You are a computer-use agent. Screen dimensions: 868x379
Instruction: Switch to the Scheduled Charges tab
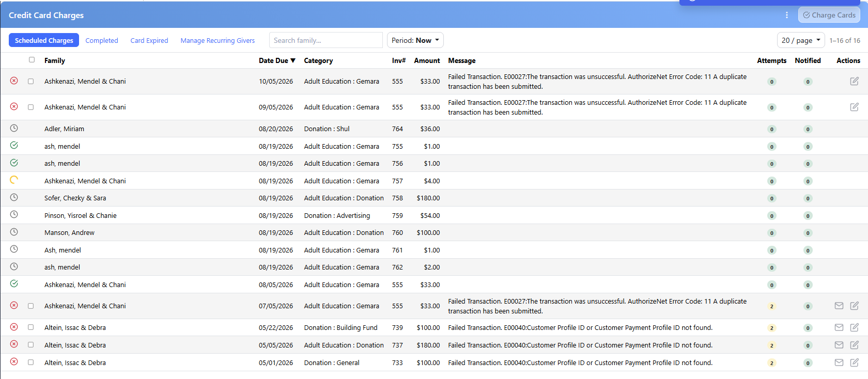coord(44,40)
